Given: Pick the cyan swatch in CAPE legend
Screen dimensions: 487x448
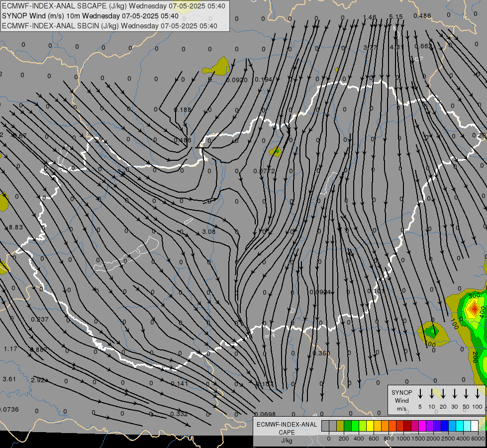Looking at the screenshot, I should point(459,426).
